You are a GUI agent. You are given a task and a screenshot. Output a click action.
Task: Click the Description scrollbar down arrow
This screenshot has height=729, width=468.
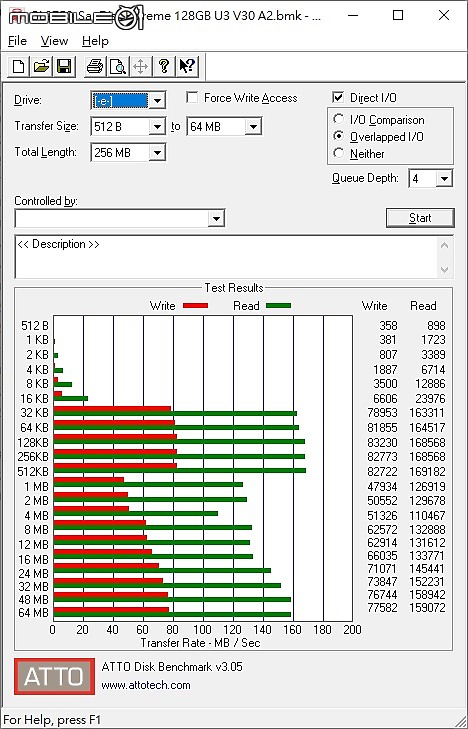445,270
